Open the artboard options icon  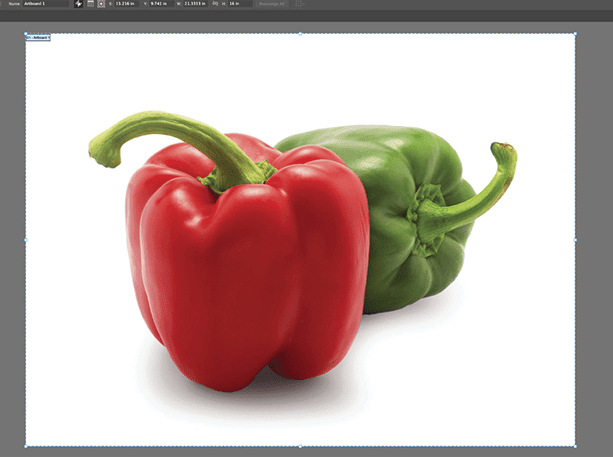(90, 4)
